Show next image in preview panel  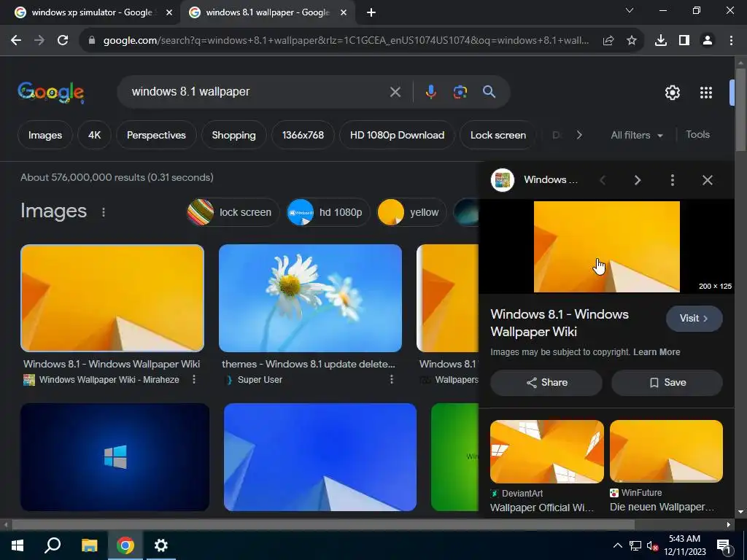coord(638,180)
